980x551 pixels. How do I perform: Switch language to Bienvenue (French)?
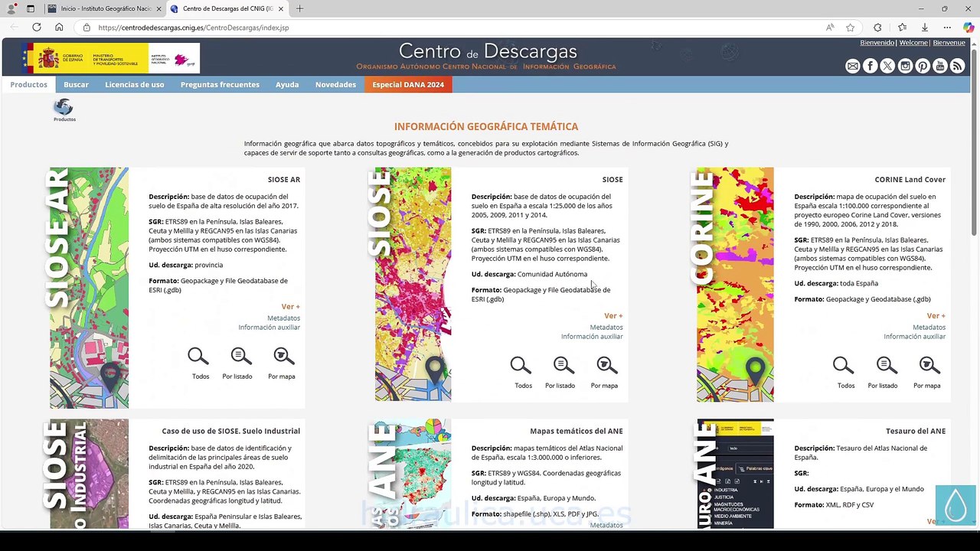[x=949, y=43]
